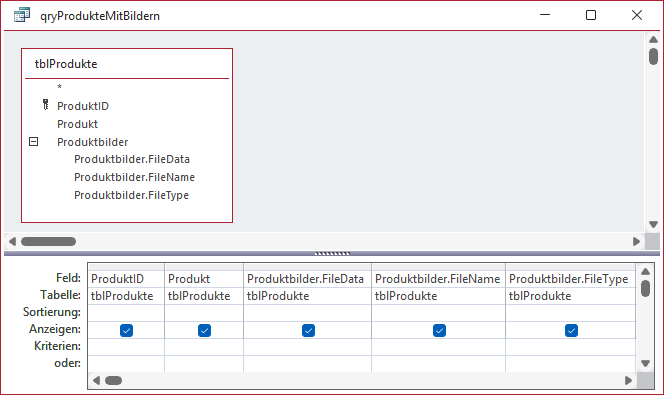
Task: Click the design grid vertical scrollbar thumb
Action: pos(645,288)
